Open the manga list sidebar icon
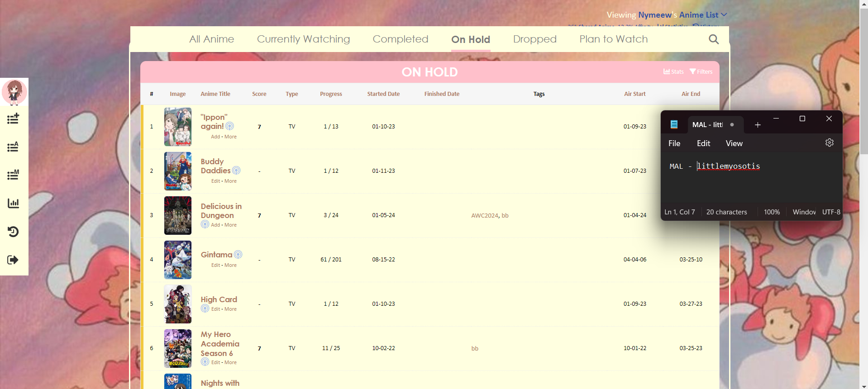Viewport: 868px width, 389px height. [x=13, y=175]
